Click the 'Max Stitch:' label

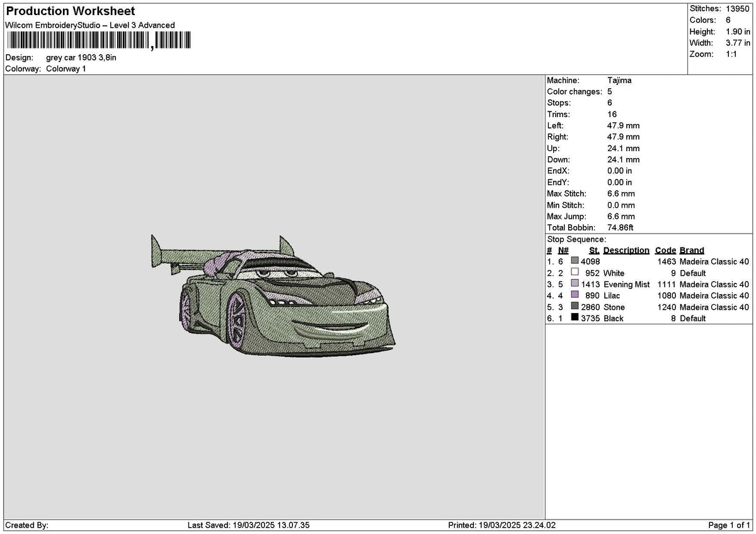pos(567,194)
